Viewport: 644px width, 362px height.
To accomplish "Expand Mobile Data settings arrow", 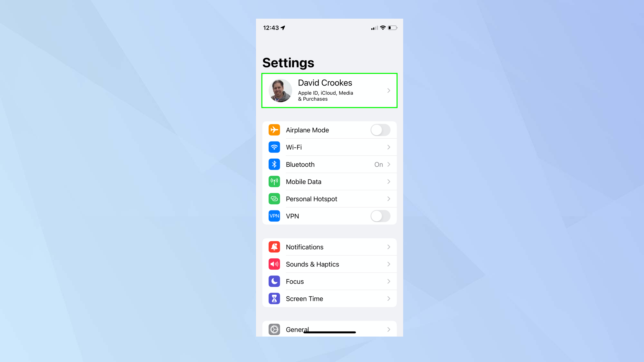I will 389,181.
